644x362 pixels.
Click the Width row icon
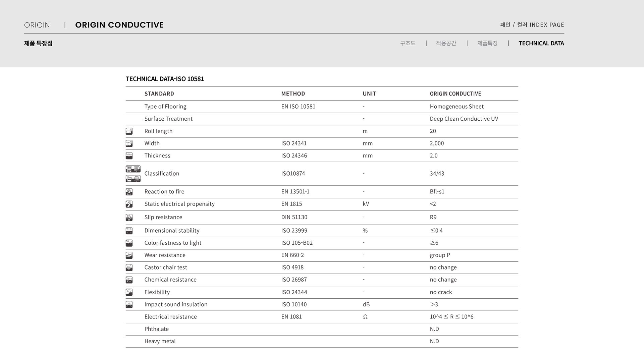point(129,143)
